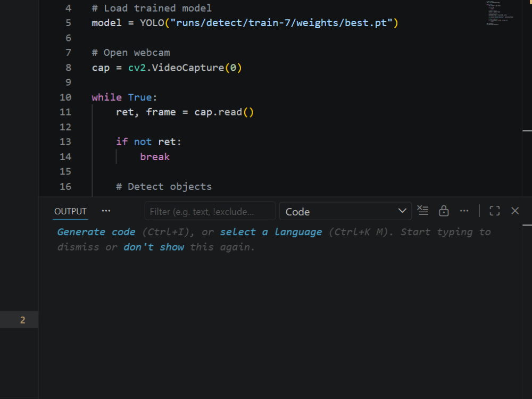The height and width of the screenshot is (399, 532).
Task: Follow the Generate code link
Action: [x=96, y=232]
